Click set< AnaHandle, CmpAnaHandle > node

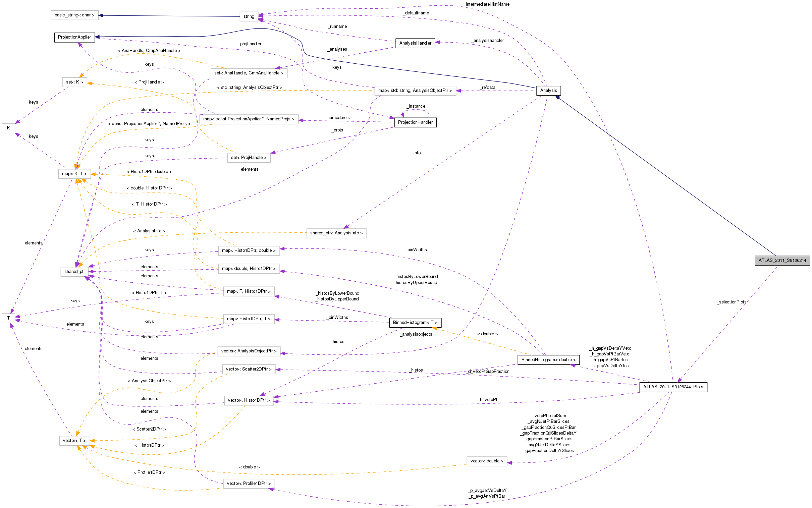click(249, 73)
